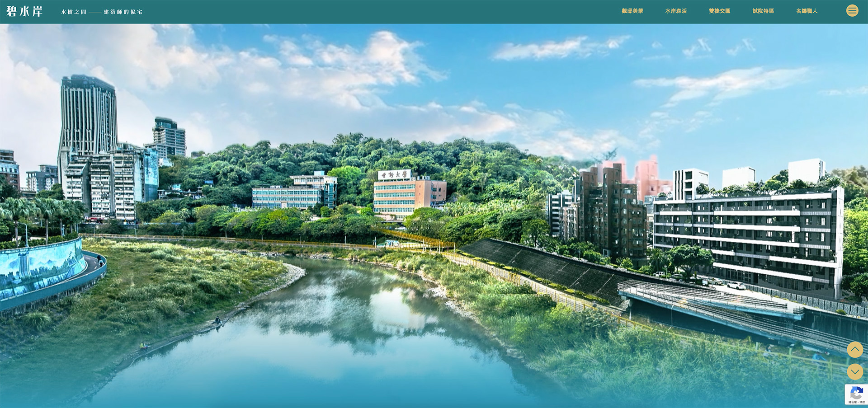The height and width of the screenshot is (408, 868).
Task: Click the scroll-down arrow button
Action: tap(854, 371)
